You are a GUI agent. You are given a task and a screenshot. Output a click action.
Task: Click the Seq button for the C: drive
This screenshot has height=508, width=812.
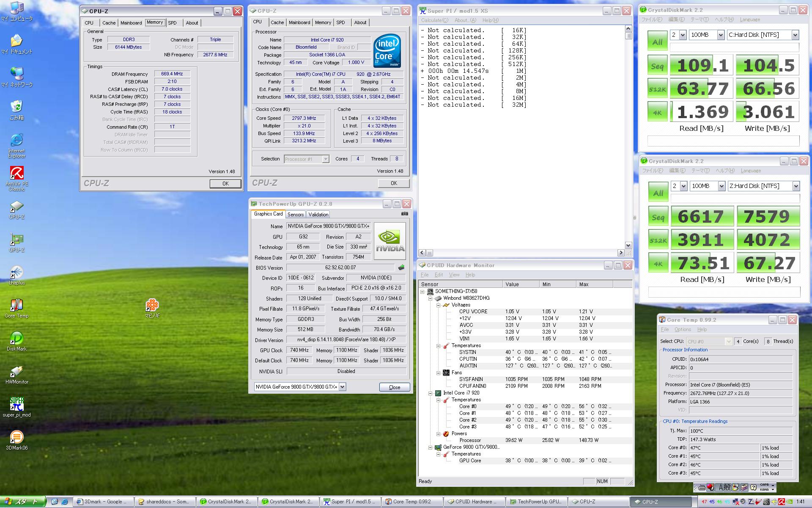pyautogui.click(x=657, y=66)
